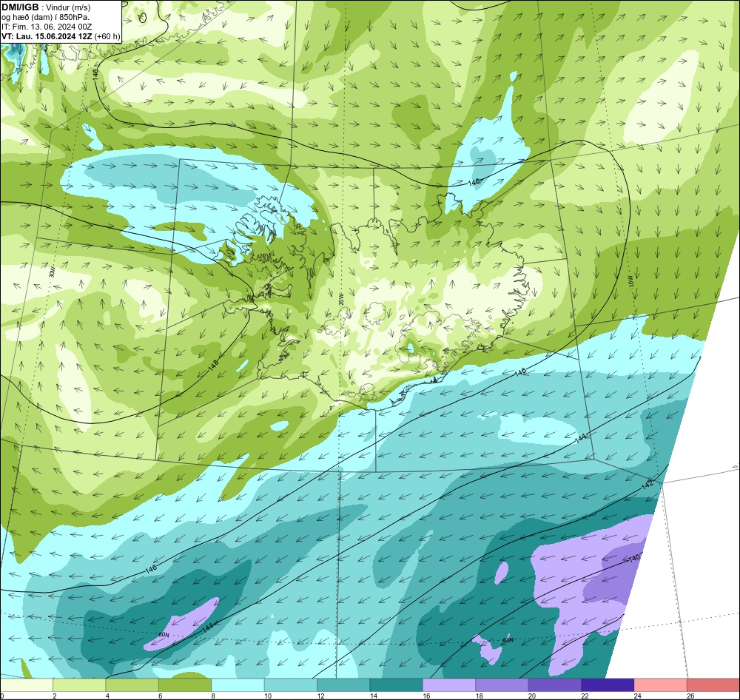Click the legend value label "14"
The height and width of the screenshot is (700, 740).
[x=373, y=696]
